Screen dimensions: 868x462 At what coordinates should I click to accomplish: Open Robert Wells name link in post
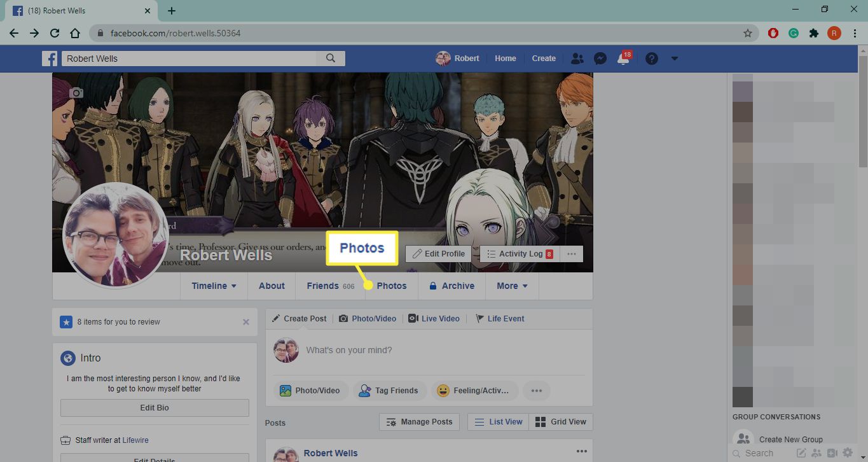pos(331,453)
